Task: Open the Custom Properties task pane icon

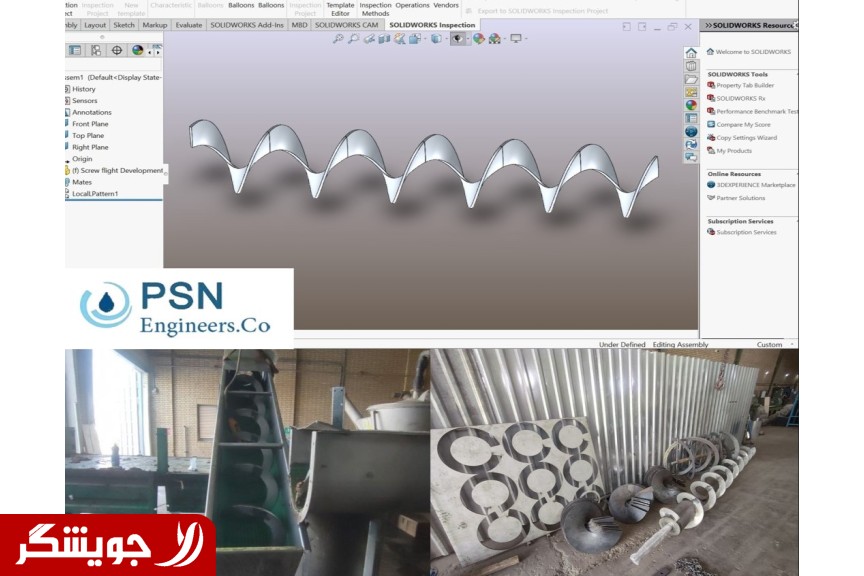Action: [691, 118]
